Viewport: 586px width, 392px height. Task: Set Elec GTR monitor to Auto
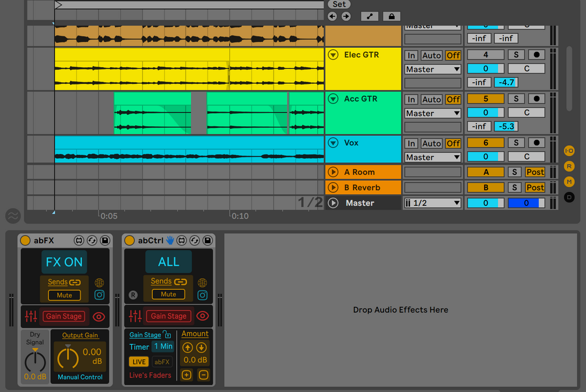point(431,56)
